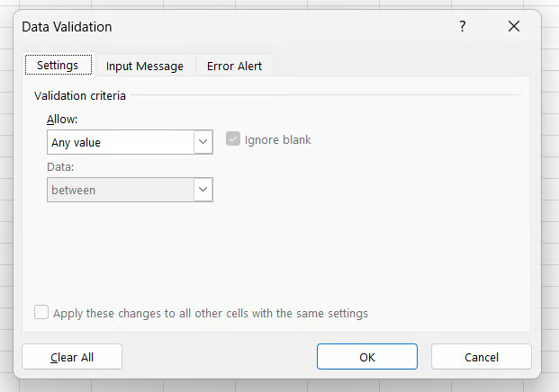
Task: Confirm with the OK button
Action: pos(366,357)
